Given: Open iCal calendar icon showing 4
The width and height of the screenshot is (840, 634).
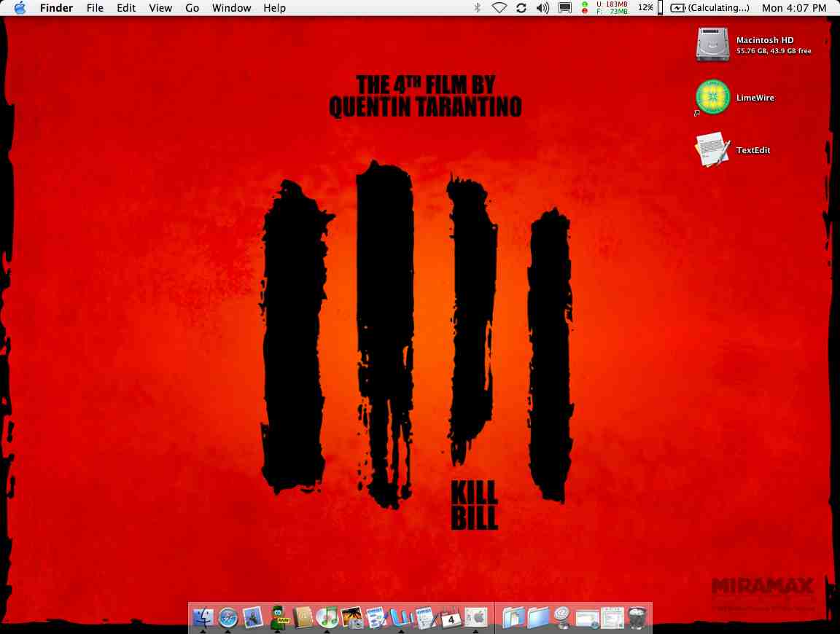Looking at the screenshot, I should [450, 617].
